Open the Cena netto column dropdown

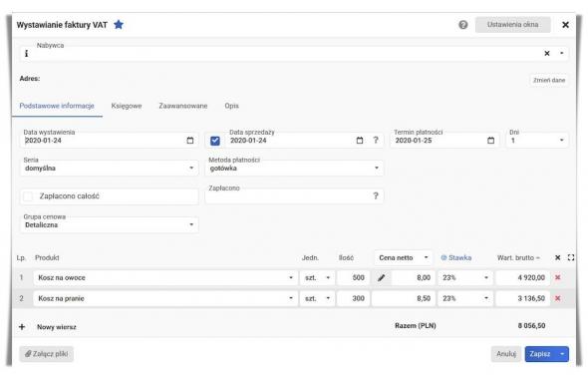[x=426, y=257]
